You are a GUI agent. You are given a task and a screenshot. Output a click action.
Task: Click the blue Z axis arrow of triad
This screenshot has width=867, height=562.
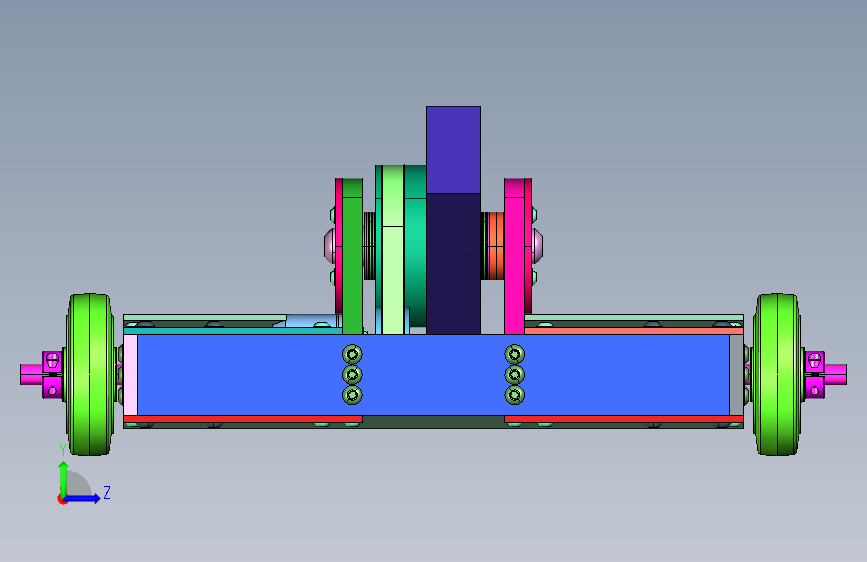(83, 498)
